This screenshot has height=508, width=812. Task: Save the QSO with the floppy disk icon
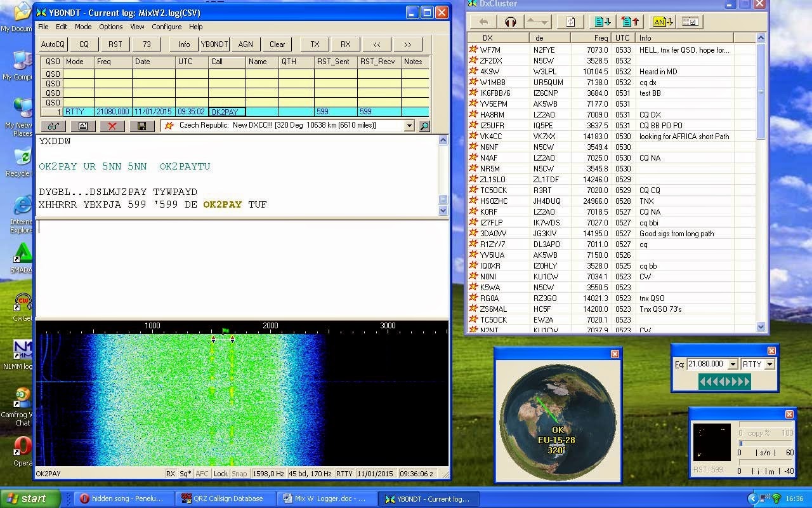pos(142,126)
